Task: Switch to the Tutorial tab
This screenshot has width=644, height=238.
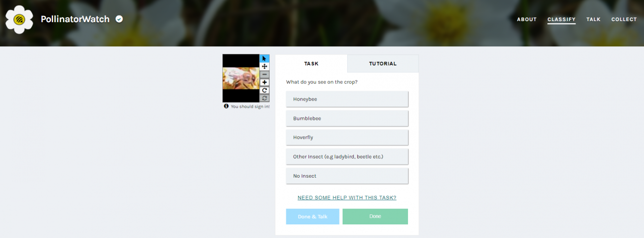Action: pos(383,64)
